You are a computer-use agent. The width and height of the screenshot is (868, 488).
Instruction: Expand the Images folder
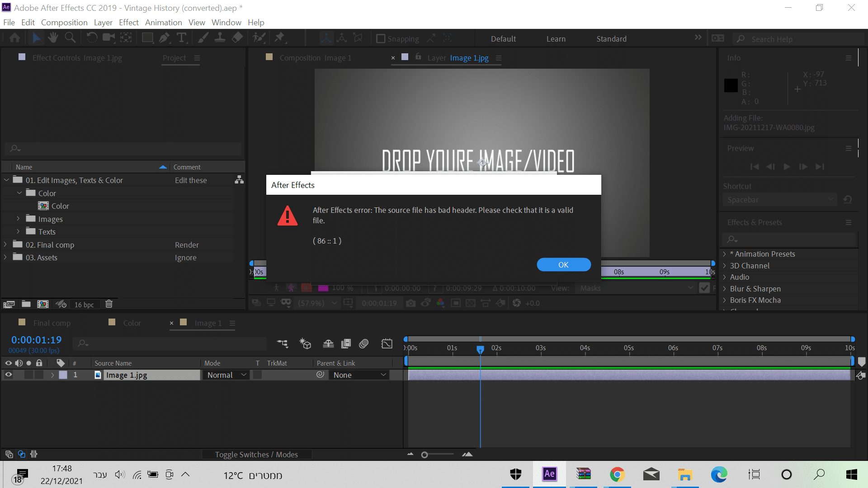[18, 219]
